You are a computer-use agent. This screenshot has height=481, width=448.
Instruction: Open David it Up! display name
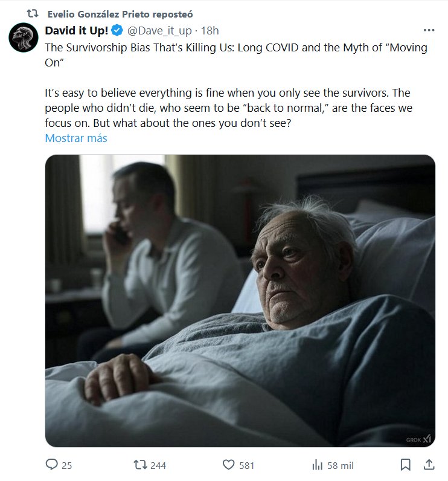tap(77, 31)
